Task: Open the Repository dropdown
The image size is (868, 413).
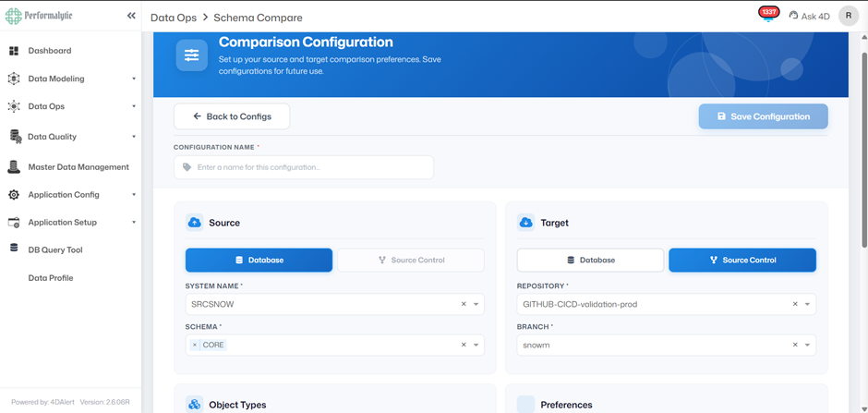Action: pyautogui.click(x=807, y=304)
